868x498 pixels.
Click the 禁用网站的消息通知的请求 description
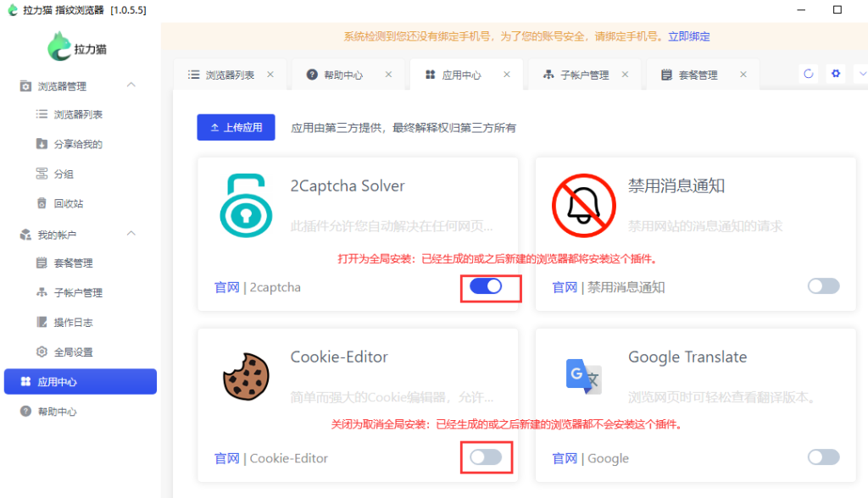pyautogui.click(x=705, y=226)
